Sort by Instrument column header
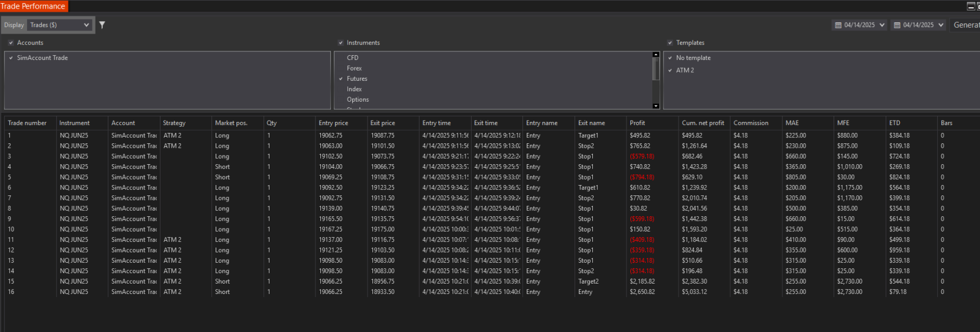980x332 pixels. pyautogui.click(x=75, y=123)
